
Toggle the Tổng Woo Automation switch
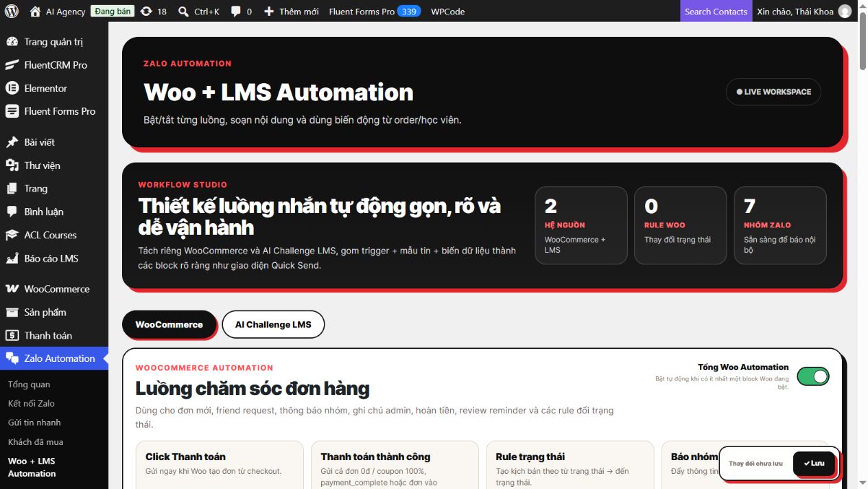(813, 376)
